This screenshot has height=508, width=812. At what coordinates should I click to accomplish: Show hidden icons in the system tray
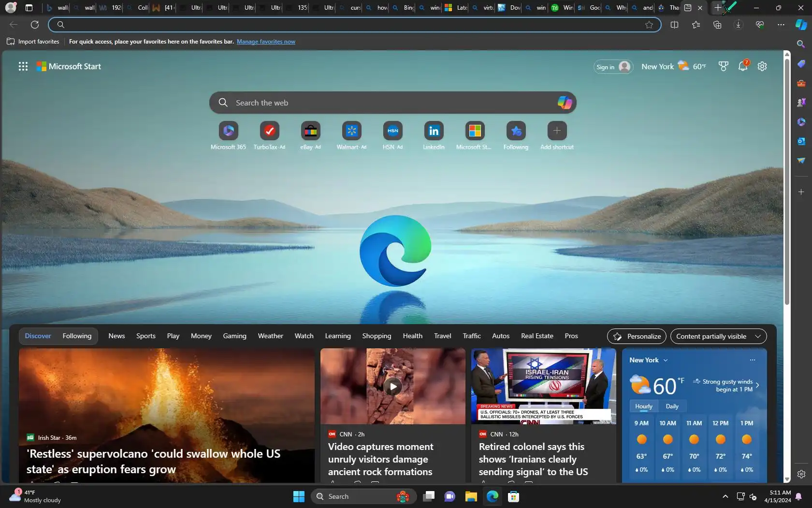coord(725,496)
